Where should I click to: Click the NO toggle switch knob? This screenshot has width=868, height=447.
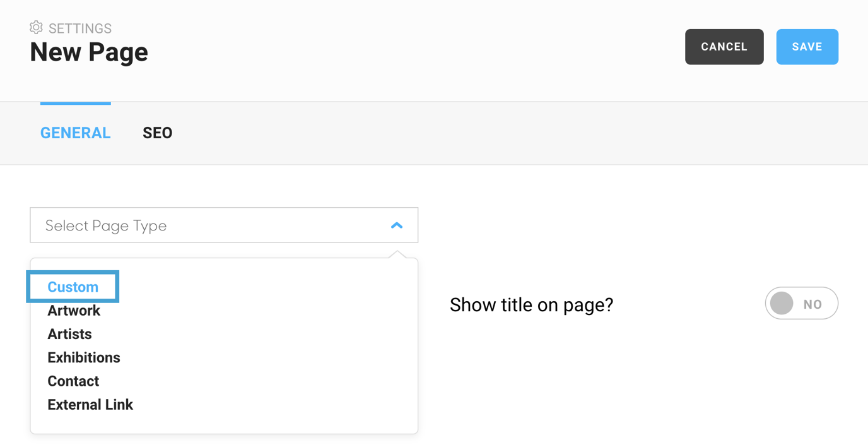pyautogui.click(x=782, y=303)
